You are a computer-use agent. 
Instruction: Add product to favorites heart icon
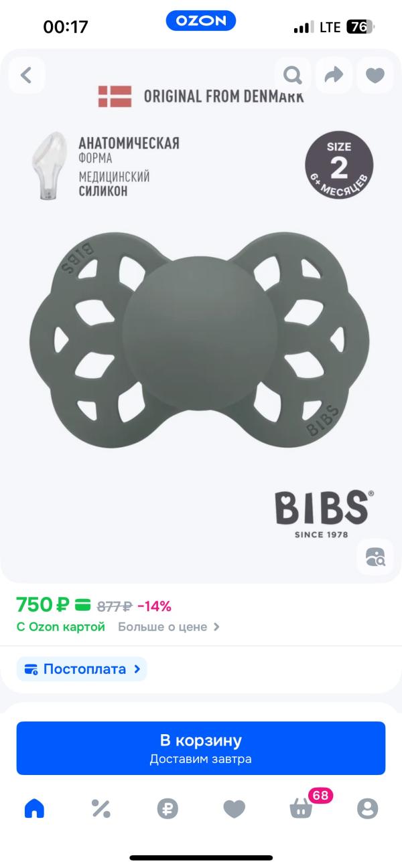click(375, 75)
